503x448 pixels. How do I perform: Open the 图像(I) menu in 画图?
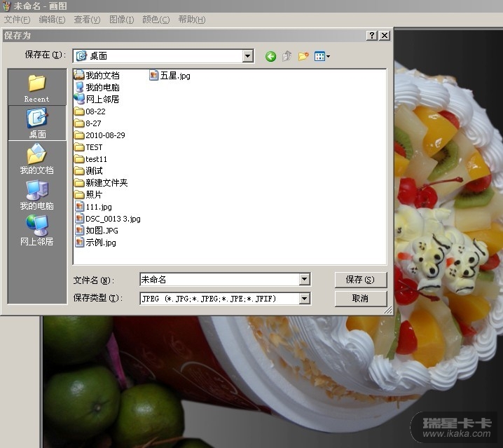pos(121,20)
